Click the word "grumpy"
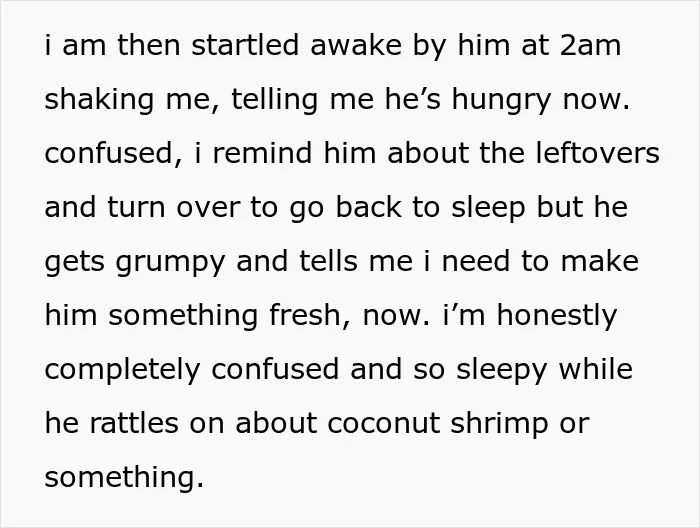 click(170, 262)
